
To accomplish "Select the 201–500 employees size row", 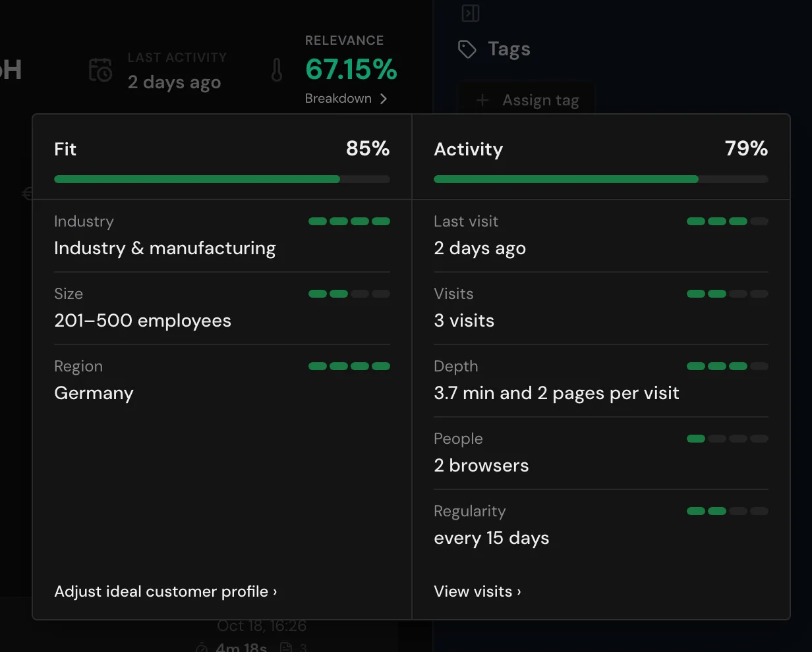I will pos(222,308).
